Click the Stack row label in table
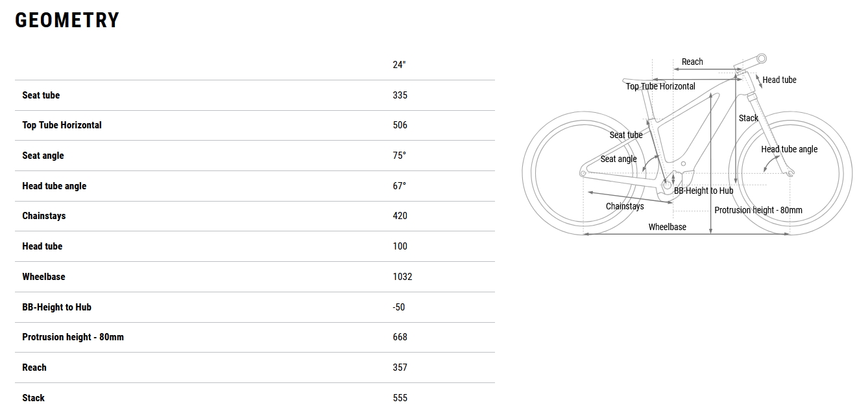This screenshot has width=868, height=420. pos(33,398)
